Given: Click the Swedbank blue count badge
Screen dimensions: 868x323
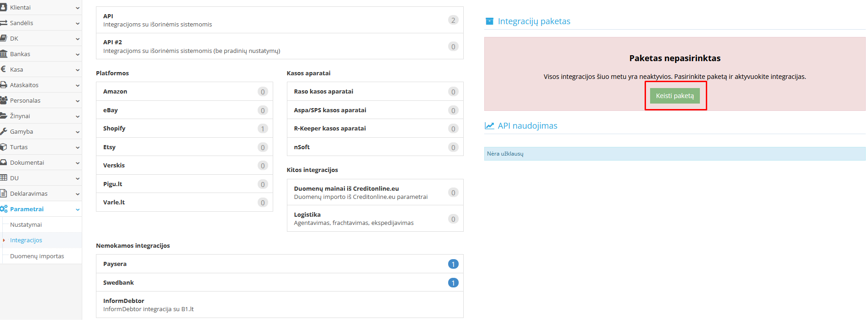Looking at the screenshot, I should 453,283.
